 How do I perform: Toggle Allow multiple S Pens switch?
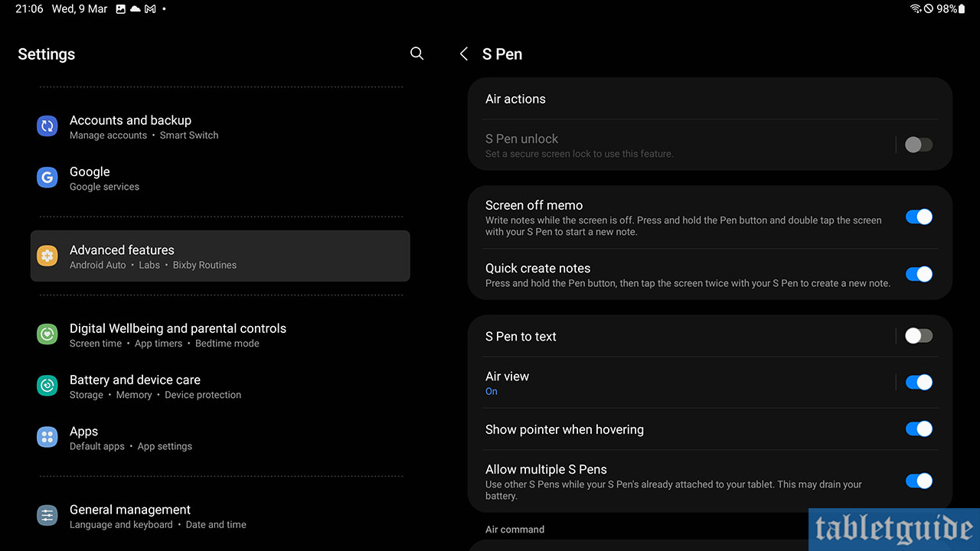[x=918, y=481]
